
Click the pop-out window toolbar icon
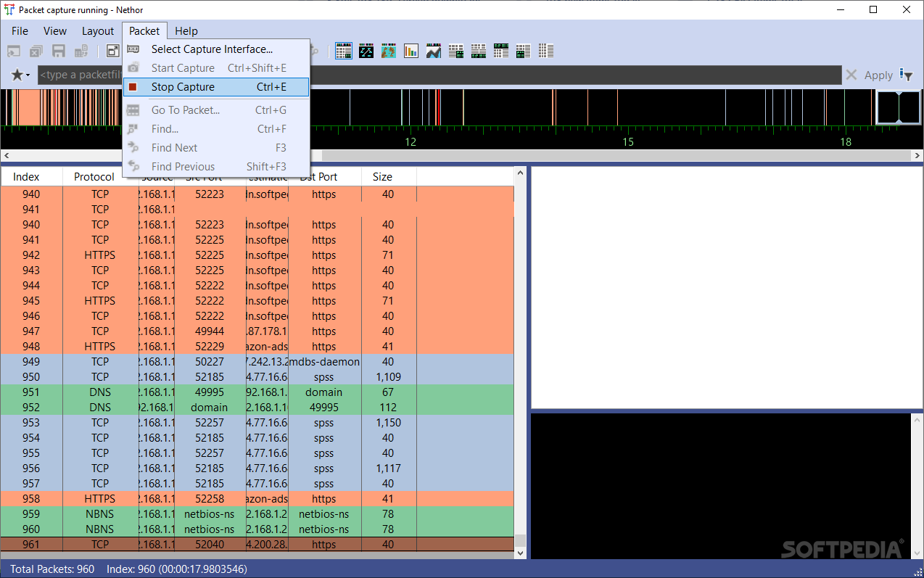pyautogui.click(x=113, y=51)
